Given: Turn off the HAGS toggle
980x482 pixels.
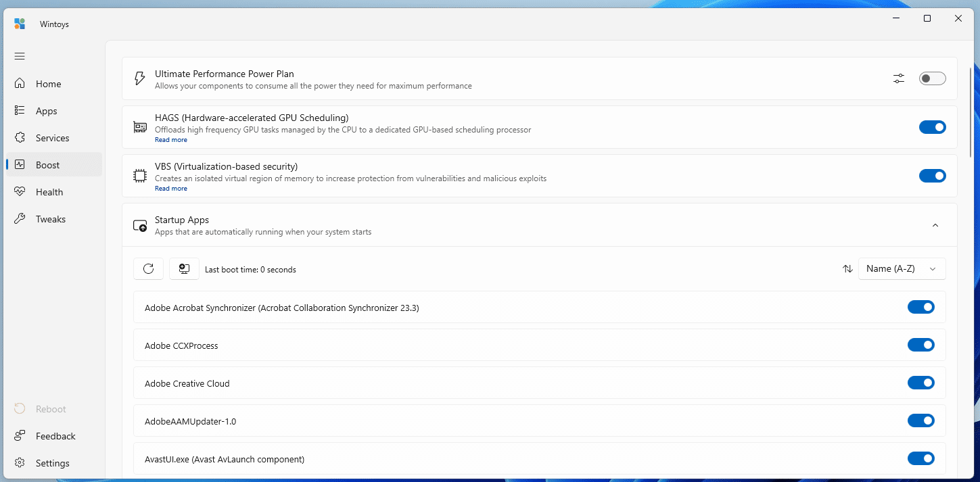Looking at the screenshot, I should [x=932, y=127].
